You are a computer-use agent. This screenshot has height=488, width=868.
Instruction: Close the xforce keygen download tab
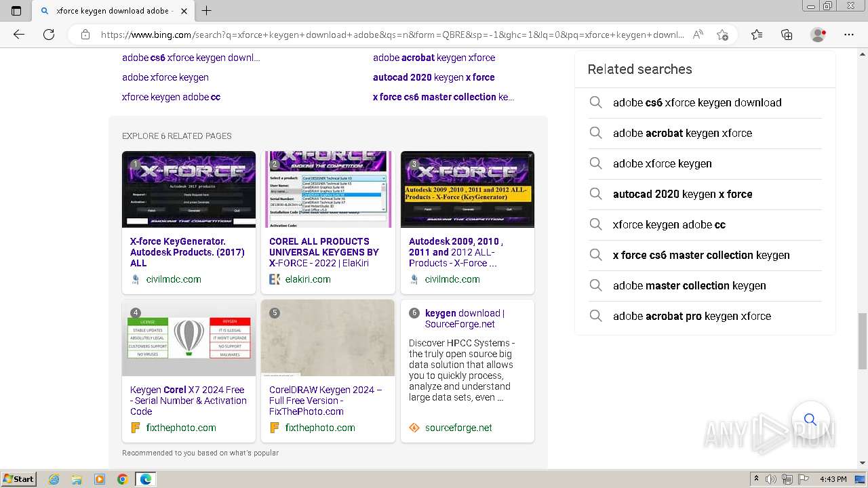click(x=184, y=11)
